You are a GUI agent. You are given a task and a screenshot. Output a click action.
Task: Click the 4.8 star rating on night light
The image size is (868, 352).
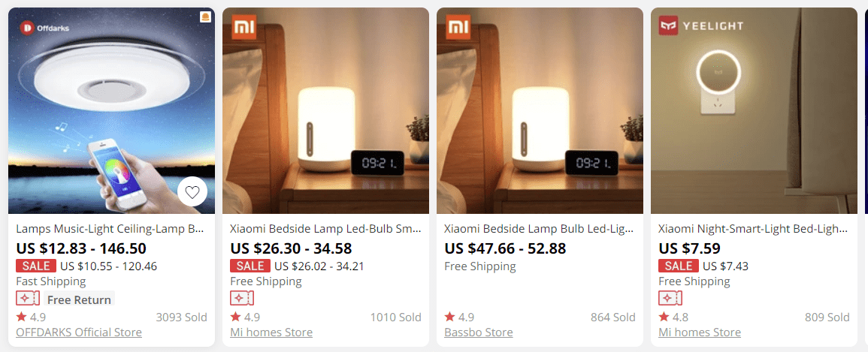(x=673, y=317)
